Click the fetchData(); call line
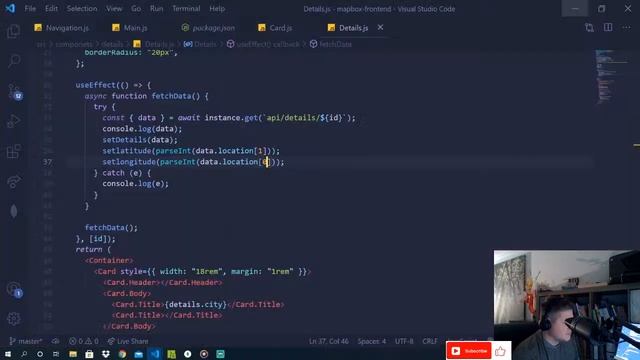This screenshot has width=640, height=360. click(111, 228)
